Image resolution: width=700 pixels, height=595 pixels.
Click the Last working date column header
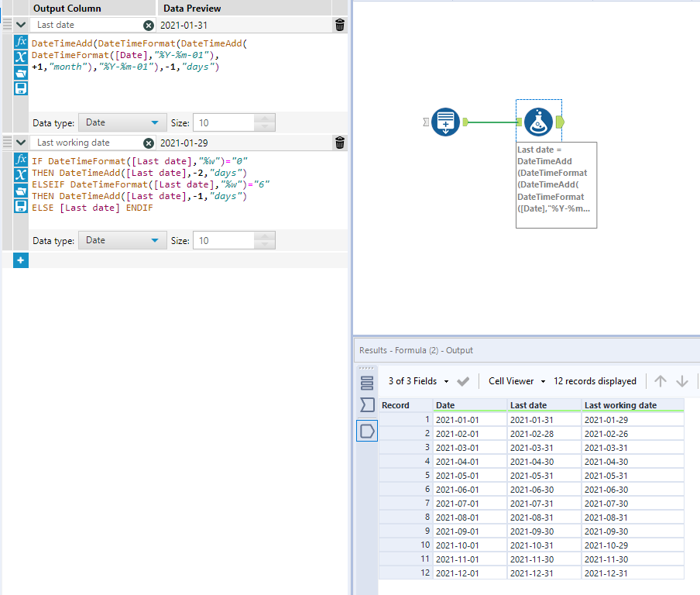pos(619,405)
